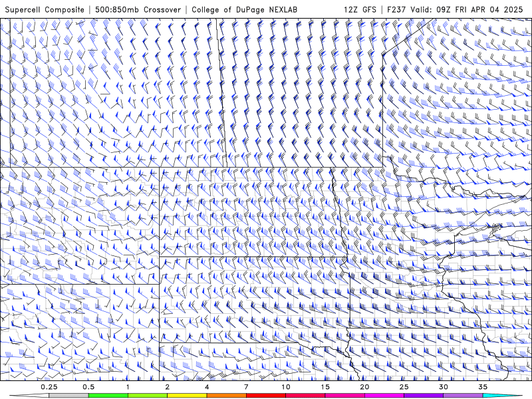This screenshot has height=399, width=532.
Task: Click the magenta color bar segment after 20
Action: pyautogui.click(x=384, y=396)
